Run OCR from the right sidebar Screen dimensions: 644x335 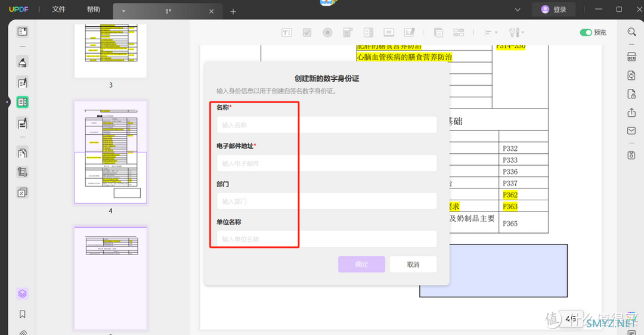[631, 57]
